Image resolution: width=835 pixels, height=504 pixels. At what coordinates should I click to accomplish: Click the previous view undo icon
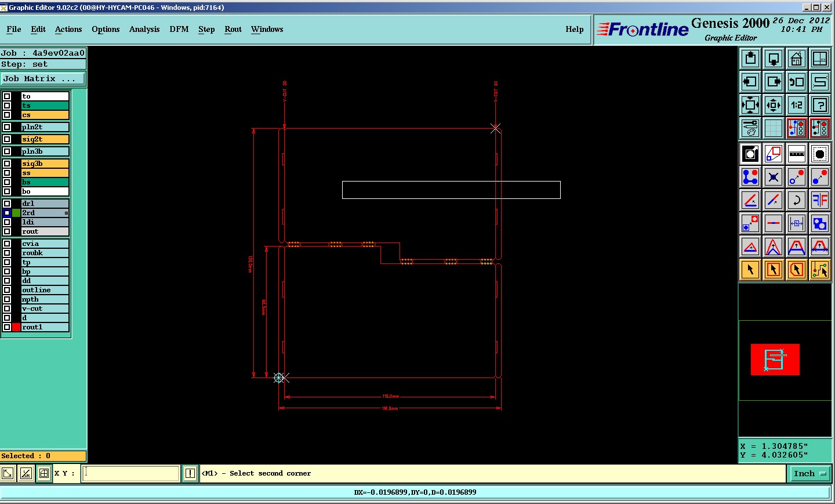coord(797,82)
